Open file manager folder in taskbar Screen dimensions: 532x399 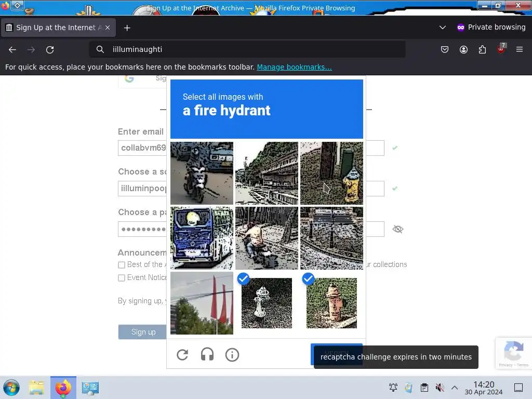(36, 388)
